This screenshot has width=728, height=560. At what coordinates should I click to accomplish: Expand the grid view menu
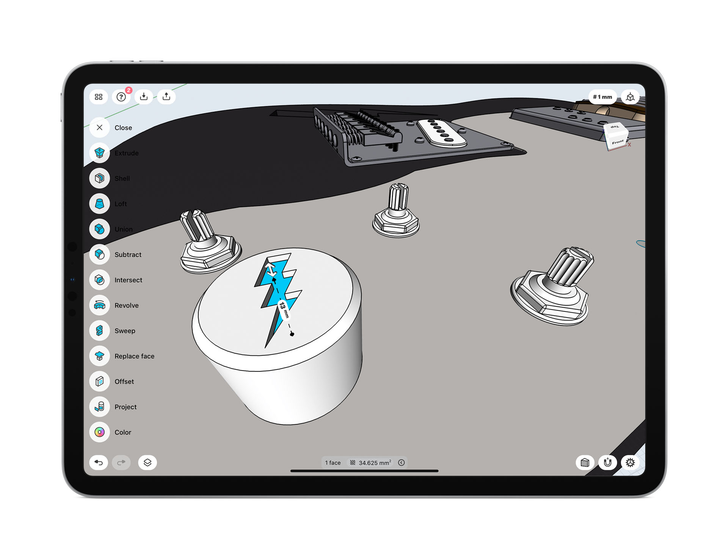click(98, 97)
